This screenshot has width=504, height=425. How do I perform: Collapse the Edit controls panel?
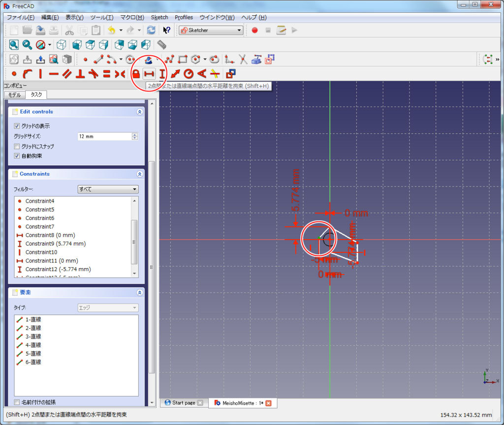click(x=139, y=112)
